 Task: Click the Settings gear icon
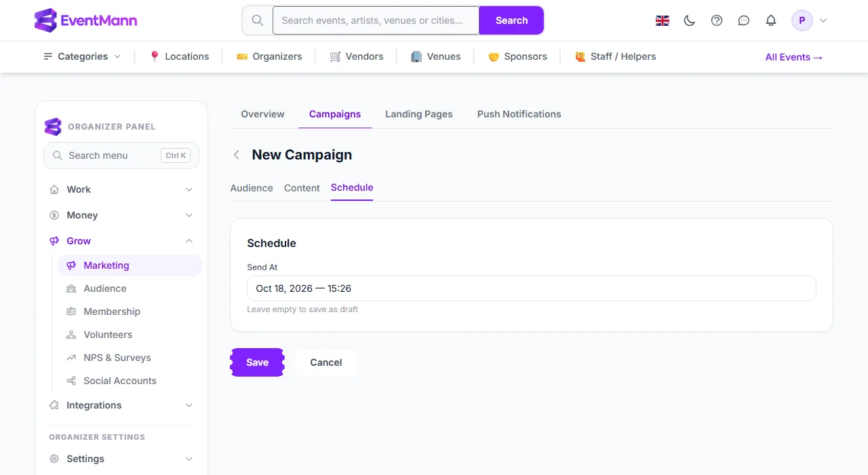point(54,459)
